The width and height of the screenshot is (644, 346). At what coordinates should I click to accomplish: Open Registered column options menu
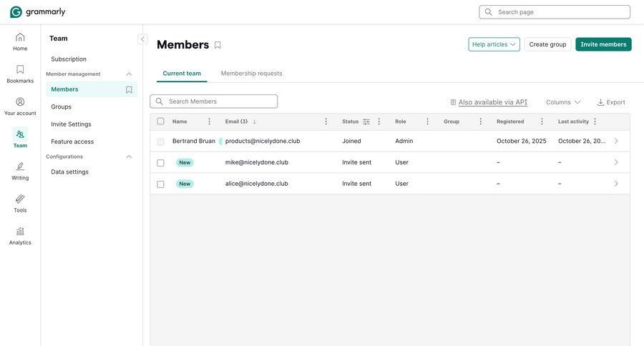point(542,122)
